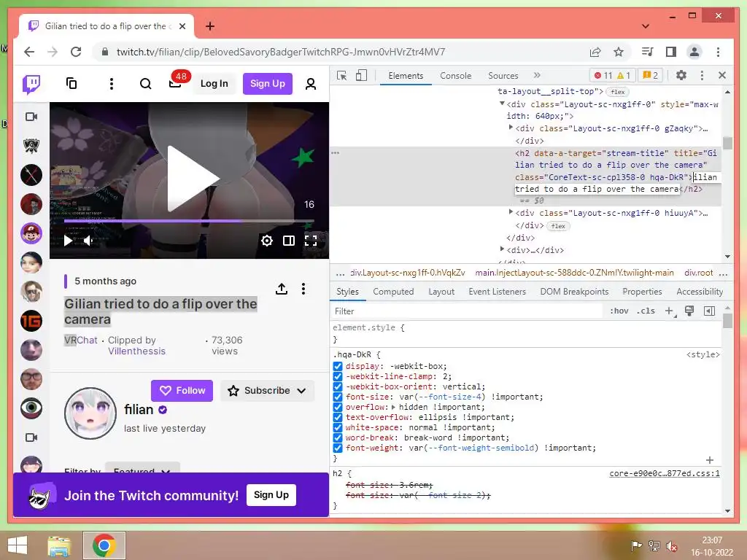Open the 1G logo channel in sidebar
747x560 pixels.
click(31, 321)
